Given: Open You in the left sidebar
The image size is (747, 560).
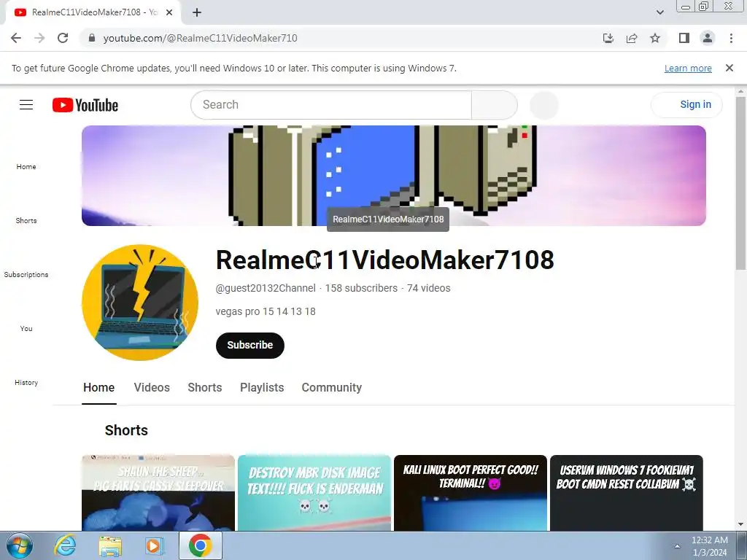Looking at the screenshot, I should [x=26, y=329].
